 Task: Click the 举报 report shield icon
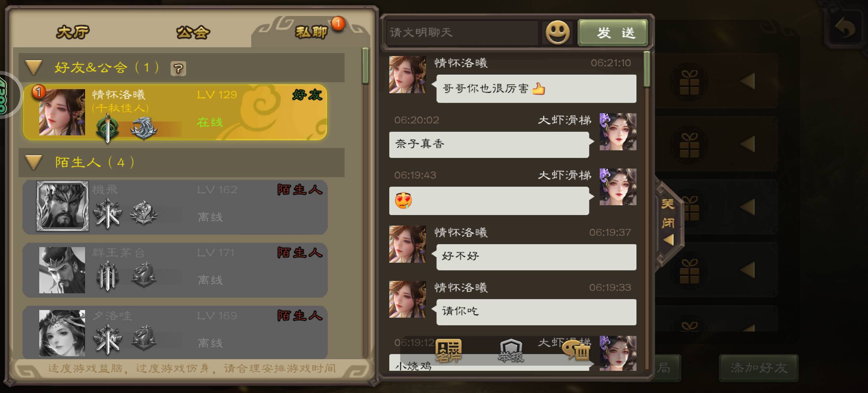pos(511,351)
